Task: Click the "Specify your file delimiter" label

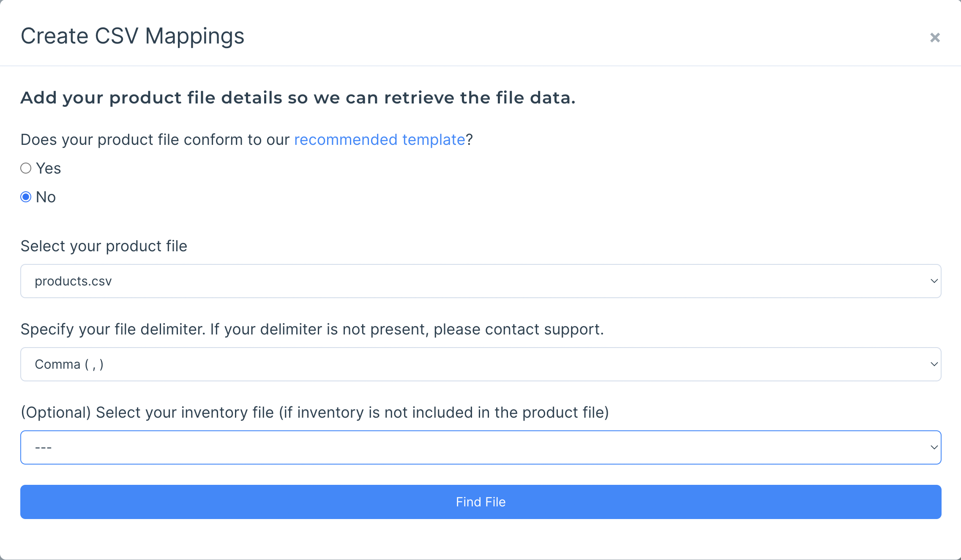Action: [312, 329]
